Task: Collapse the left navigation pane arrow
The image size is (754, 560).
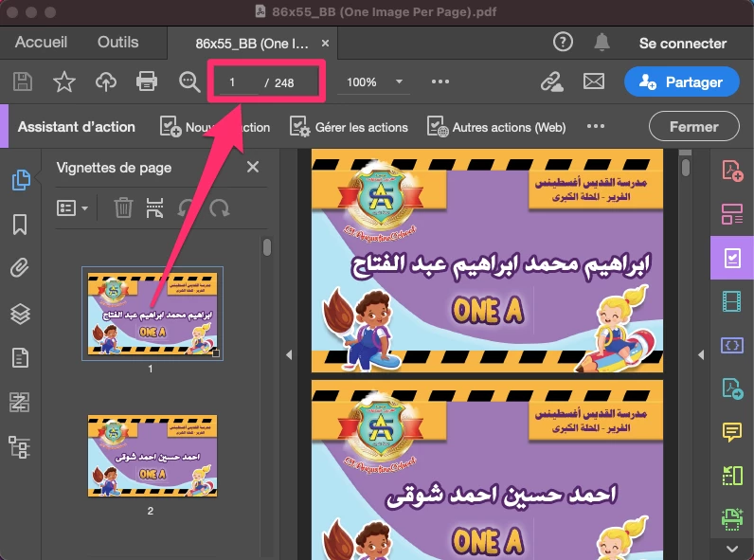Action: click(289, 355)
